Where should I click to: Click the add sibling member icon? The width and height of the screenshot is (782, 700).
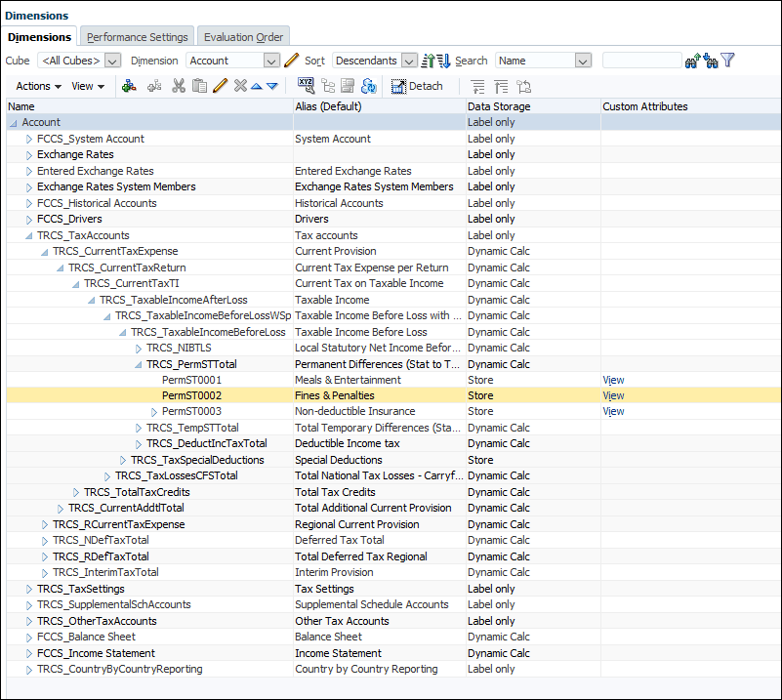(154, 86)
